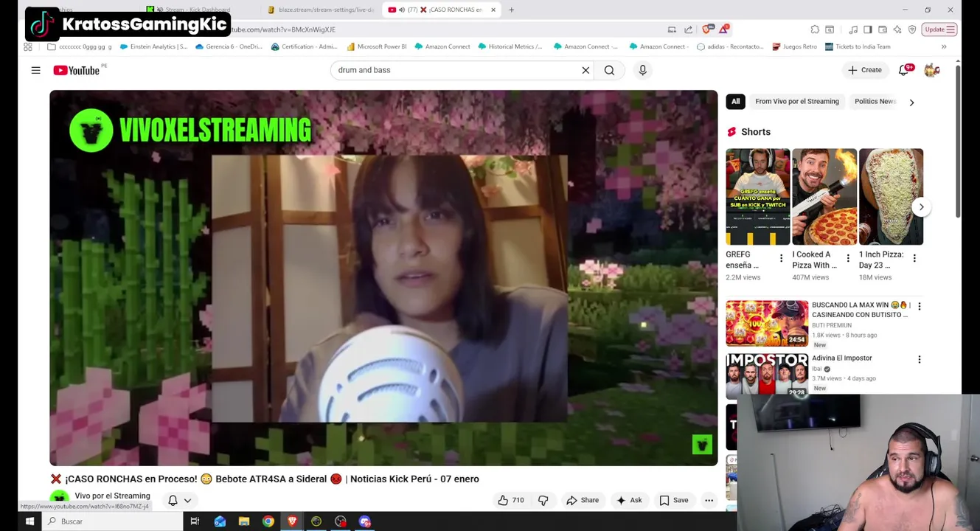Viewport: 980px width, 531px height.
Task: Click the Brave Shields lion icon
Action: coord(707,29)
